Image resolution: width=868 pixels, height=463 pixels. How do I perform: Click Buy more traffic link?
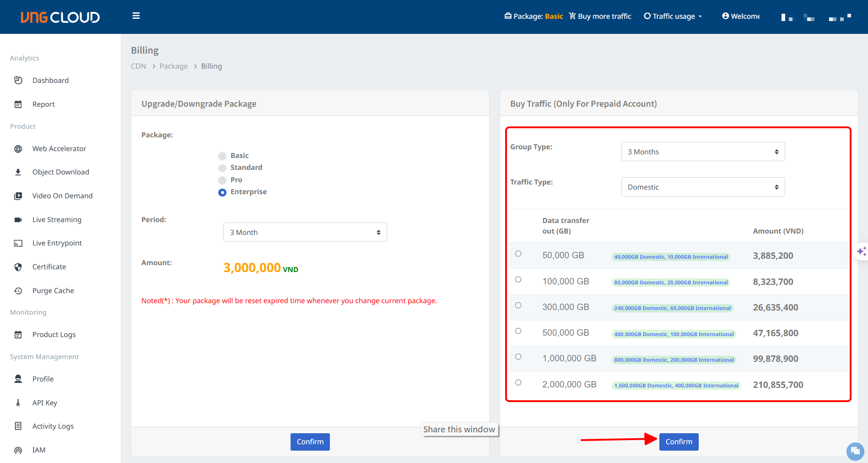pos(600,16)
